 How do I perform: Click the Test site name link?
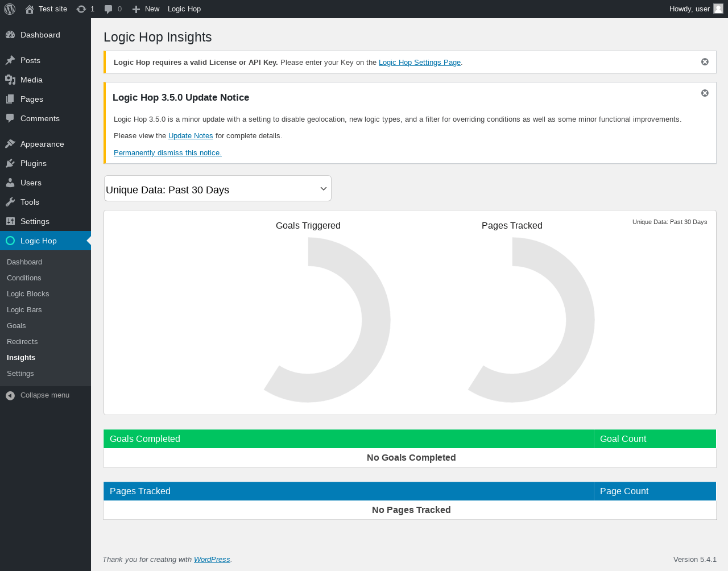[53, 9]
